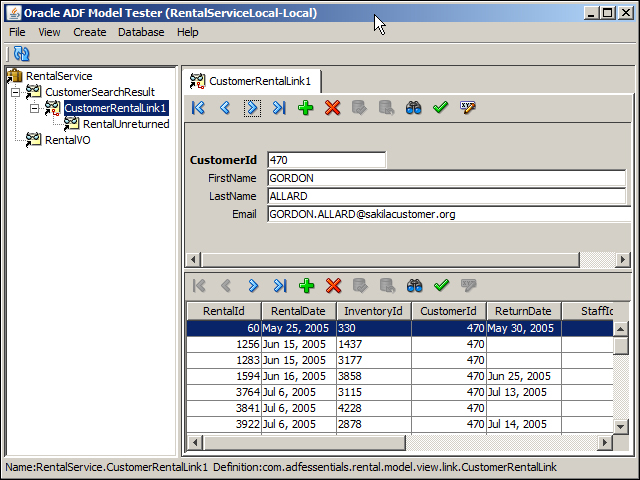Collapse the CustomerSearchResult tree node
Image resolution: width=640 pixels, height=480 pixels.
pyautogui.click(x=15, y=92)
